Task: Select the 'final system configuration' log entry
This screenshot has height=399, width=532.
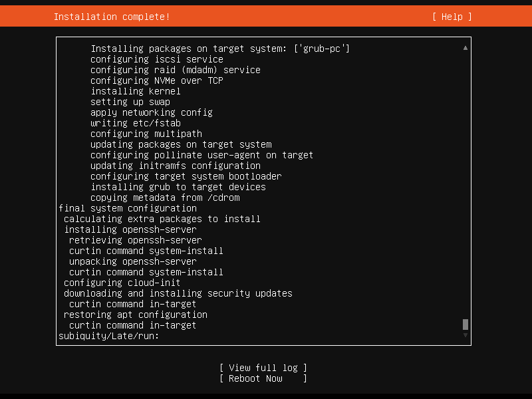Action: tap(126, 208)
